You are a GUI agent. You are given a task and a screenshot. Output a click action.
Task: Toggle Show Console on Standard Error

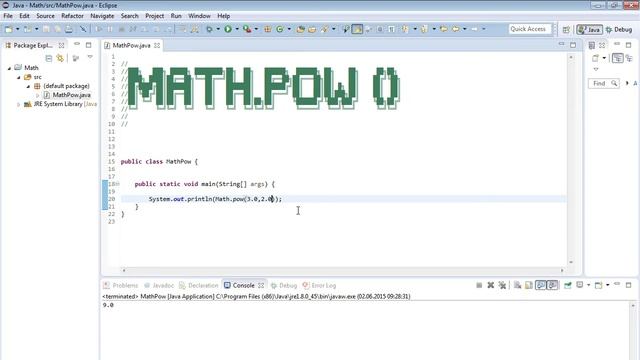click(553, 285)
